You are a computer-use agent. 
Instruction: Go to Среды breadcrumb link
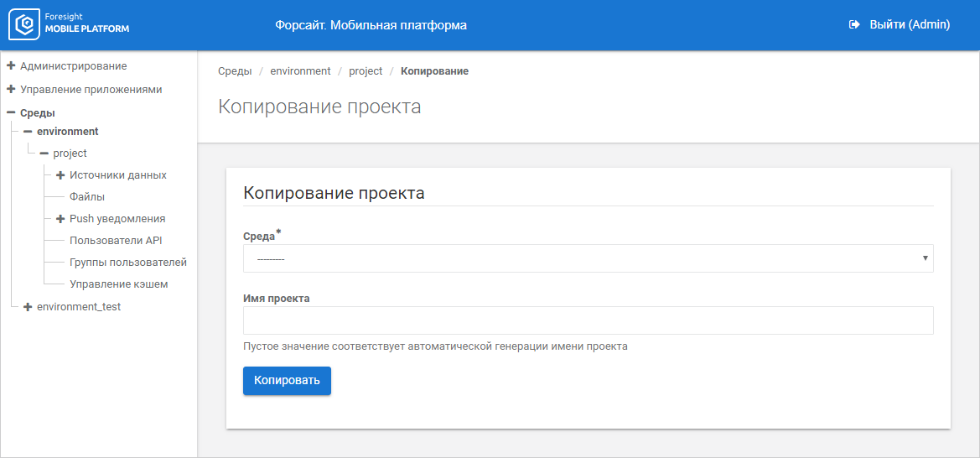click(x=235, y=71)
